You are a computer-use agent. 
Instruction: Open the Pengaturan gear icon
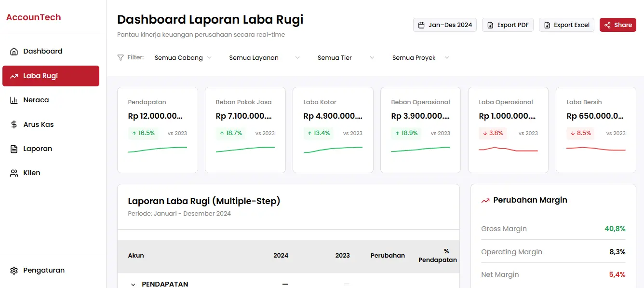click(14, 270)
